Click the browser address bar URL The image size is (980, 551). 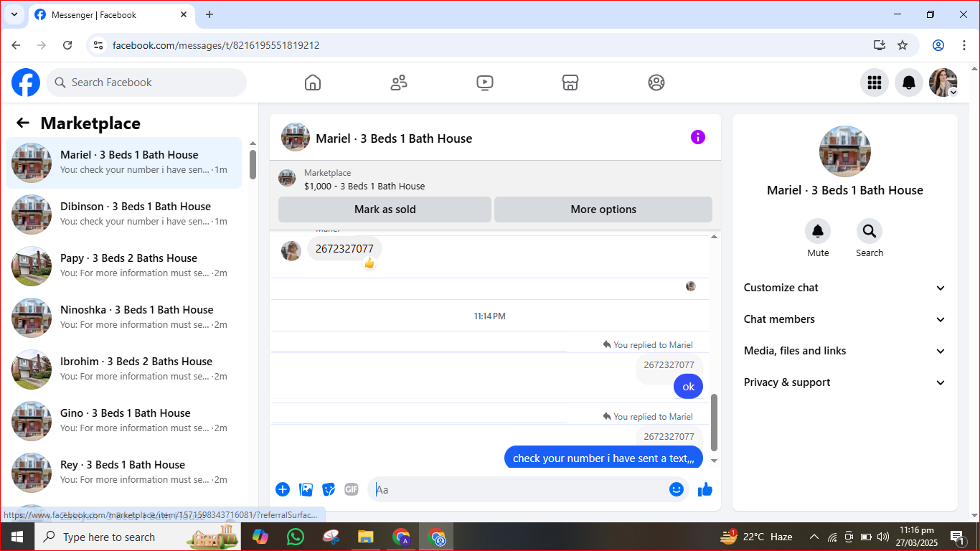(216, 45)
